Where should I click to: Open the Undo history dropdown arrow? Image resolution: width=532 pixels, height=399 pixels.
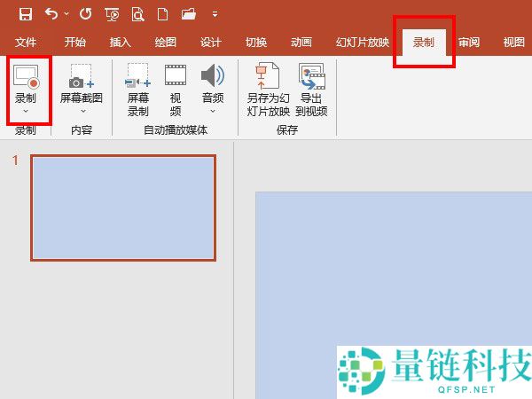point(66,14)
